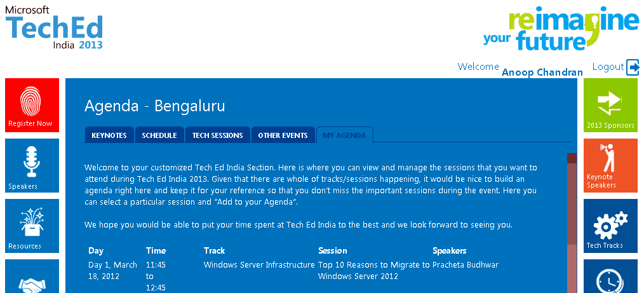Image resolution: width=644 pixels, height=293 pixels.
Task: Open the Tech Tracks gears tile
Action: point(611,226)
